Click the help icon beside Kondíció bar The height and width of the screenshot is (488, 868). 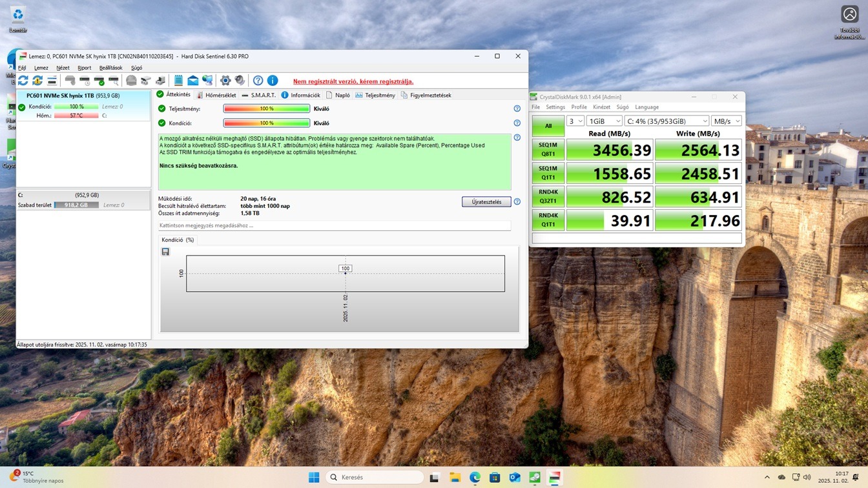point(517,123)
